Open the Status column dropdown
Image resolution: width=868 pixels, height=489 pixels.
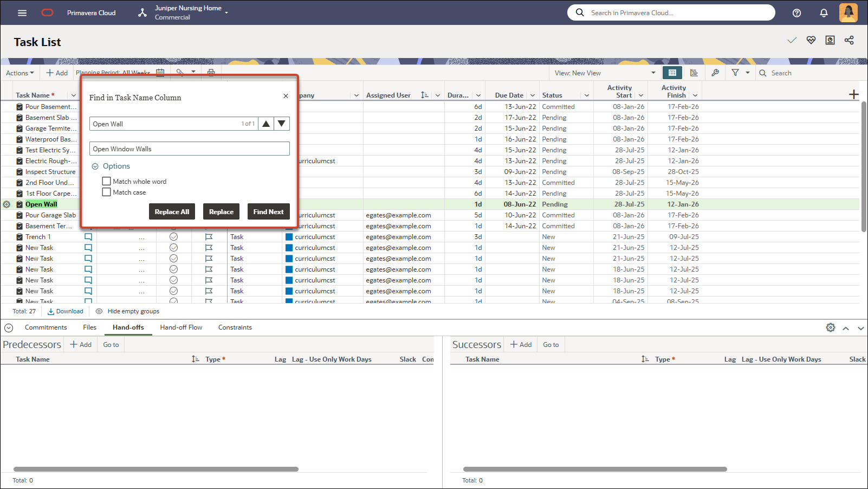(x=587, y=95)
